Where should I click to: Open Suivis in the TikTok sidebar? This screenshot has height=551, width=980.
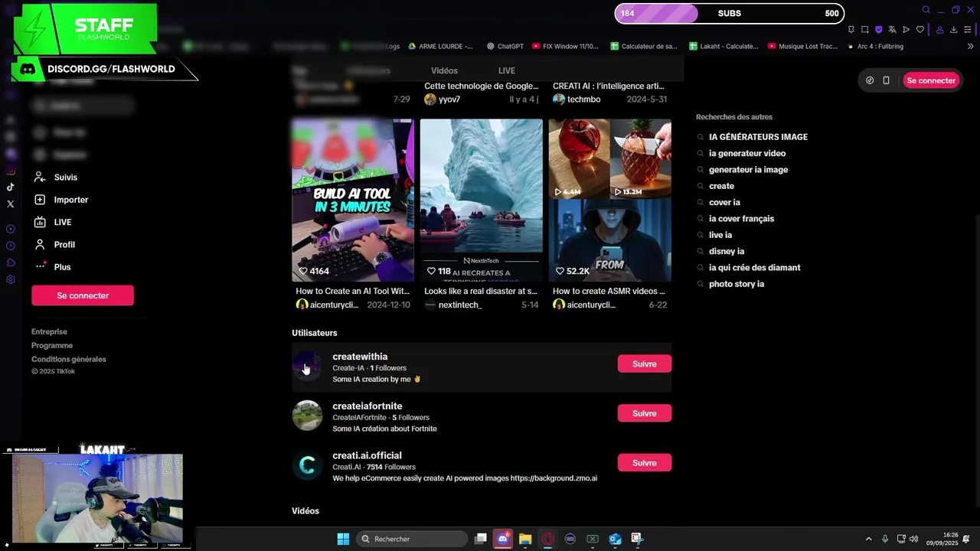(55, 178)
